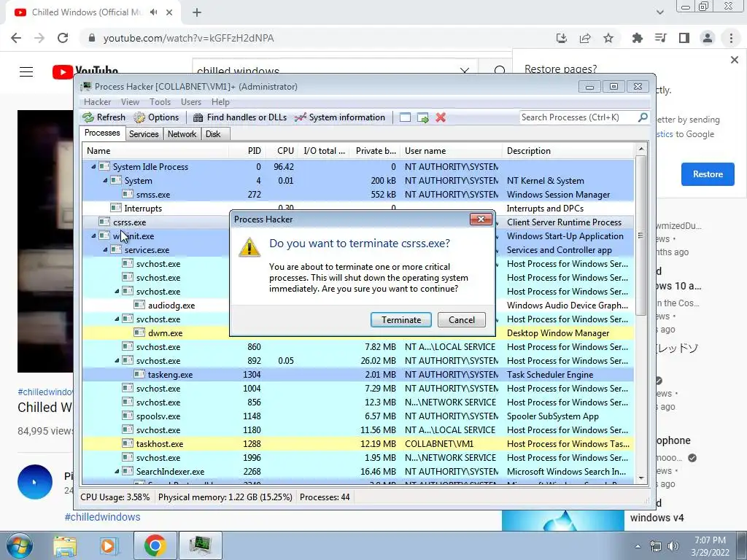Screen dimensions: 747x560
Task: Select the taskhost.exe process row
Action: pos(357,443)
